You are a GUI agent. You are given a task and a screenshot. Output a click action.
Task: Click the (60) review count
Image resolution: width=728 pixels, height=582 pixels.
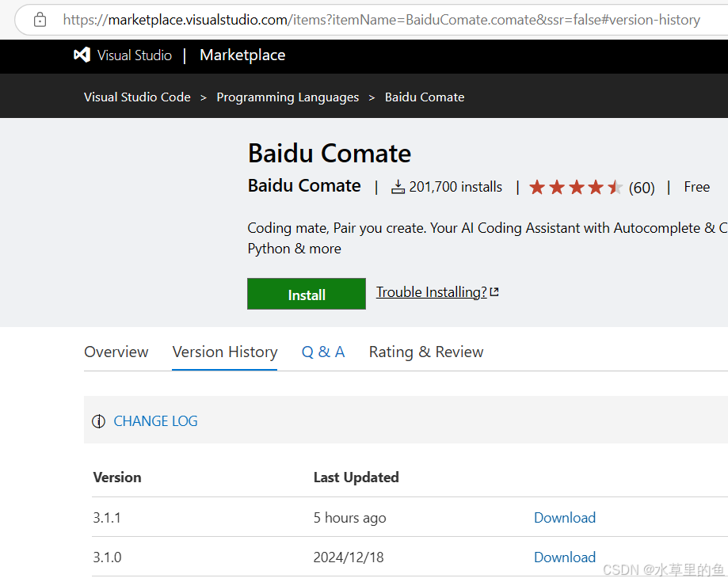click(642, 188)
